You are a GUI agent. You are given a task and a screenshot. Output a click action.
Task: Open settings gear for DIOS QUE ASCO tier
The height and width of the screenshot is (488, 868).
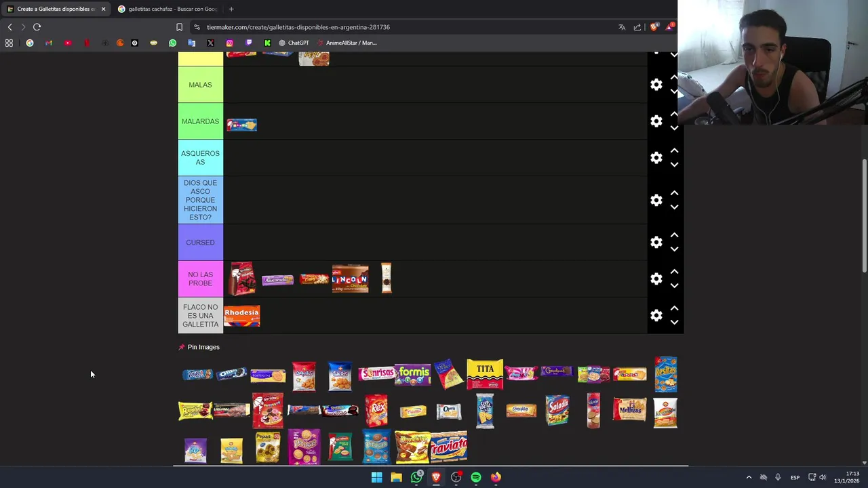(656, 200)
